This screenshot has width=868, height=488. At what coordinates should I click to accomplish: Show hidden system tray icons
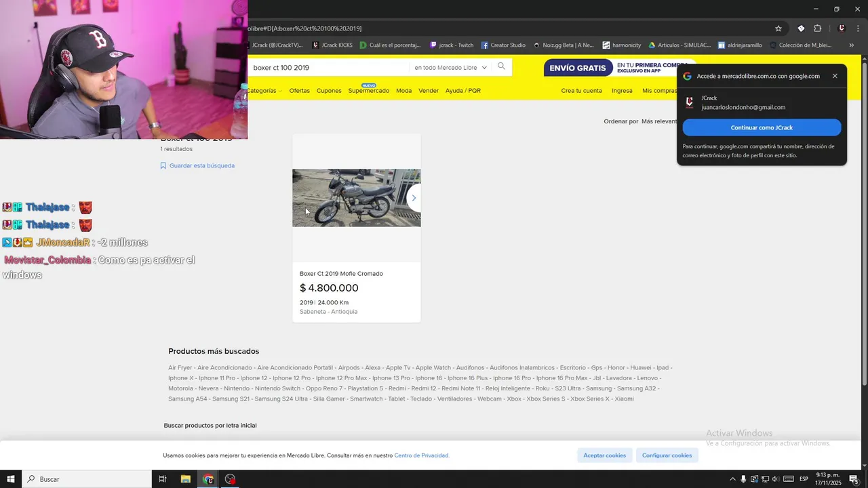pyautogui.click(x=732, y=479)
